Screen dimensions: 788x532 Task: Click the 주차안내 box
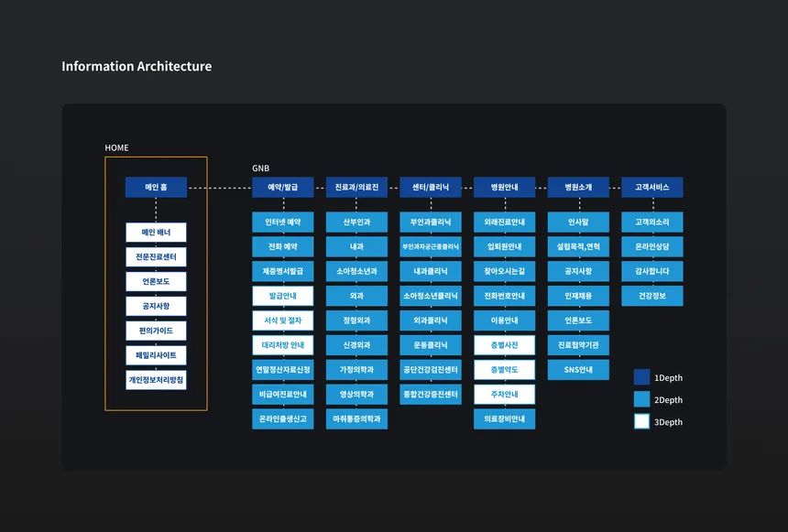[505, 395]
